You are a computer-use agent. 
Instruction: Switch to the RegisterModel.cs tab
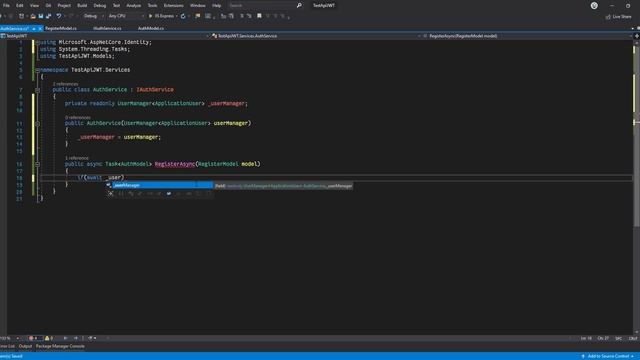coord(61,29)
